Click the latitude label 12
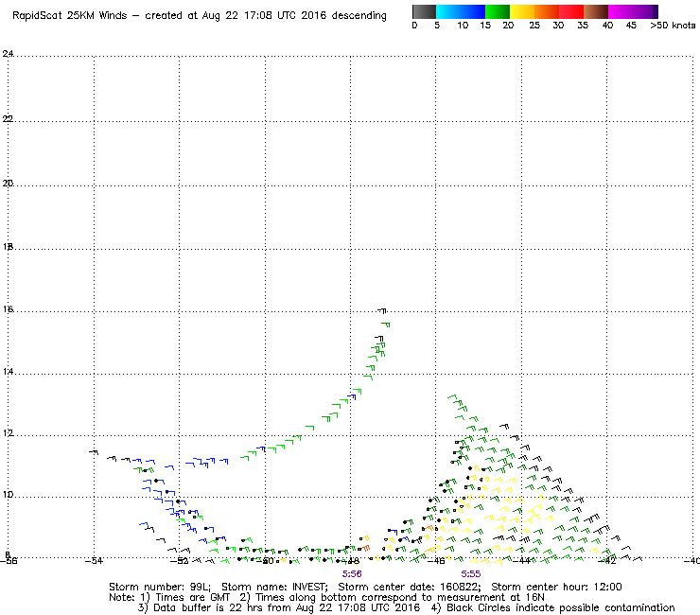The image size is (700, 615). (x=8, y=433)
